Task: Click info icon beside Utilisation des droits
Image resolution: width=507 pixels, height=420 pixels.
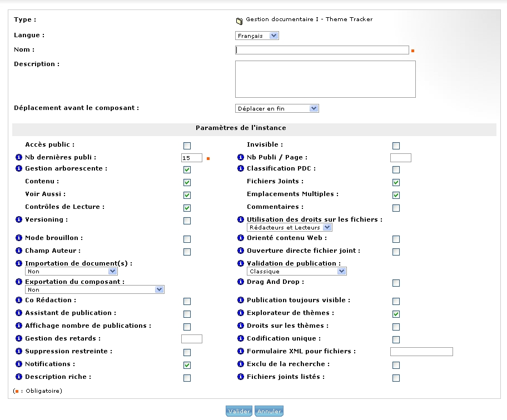Action: [241, 219]
